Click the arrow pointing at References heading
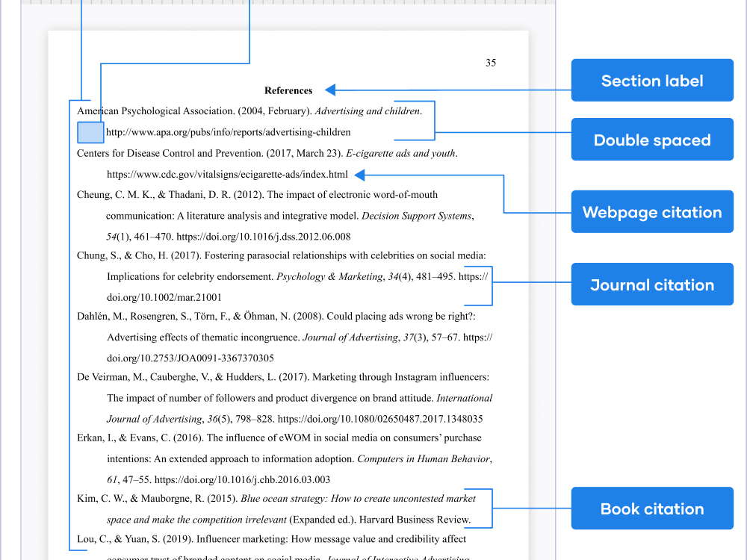Image resolution: width=747 pixels, height=560 pixels. 329,90
